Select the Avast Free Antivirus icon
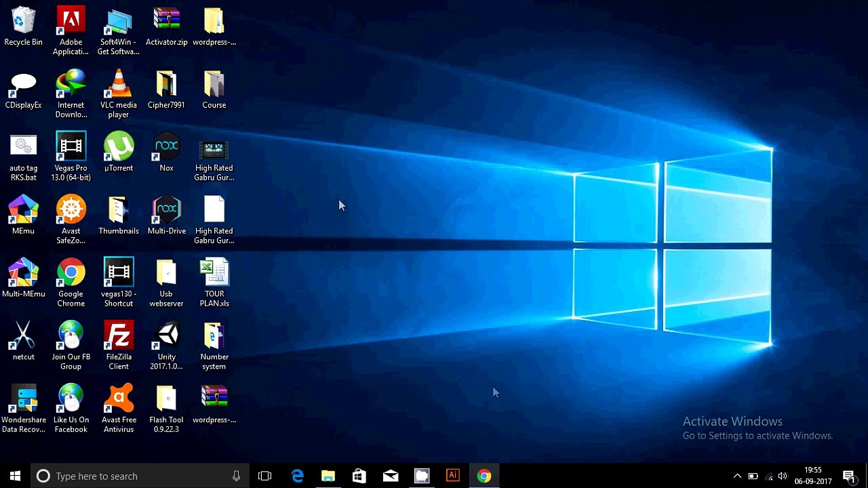Viewport: 868px width, 488px height. (119, 409)
